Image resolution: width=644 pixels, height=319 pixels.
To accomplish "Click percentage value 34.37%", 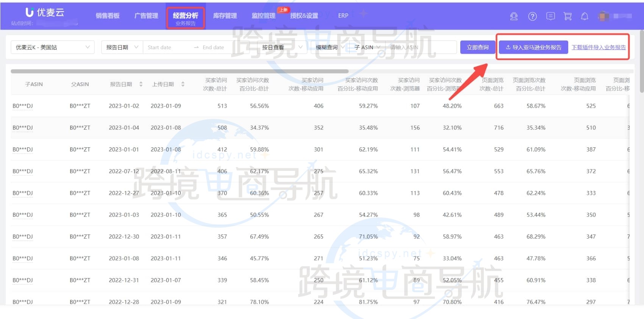I will [x=259, y=128].
